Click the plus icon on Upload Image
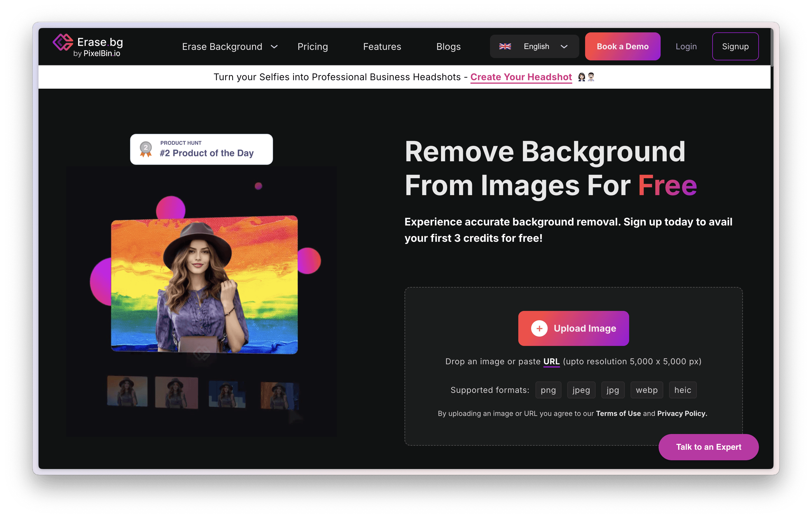 coord(539,328)
